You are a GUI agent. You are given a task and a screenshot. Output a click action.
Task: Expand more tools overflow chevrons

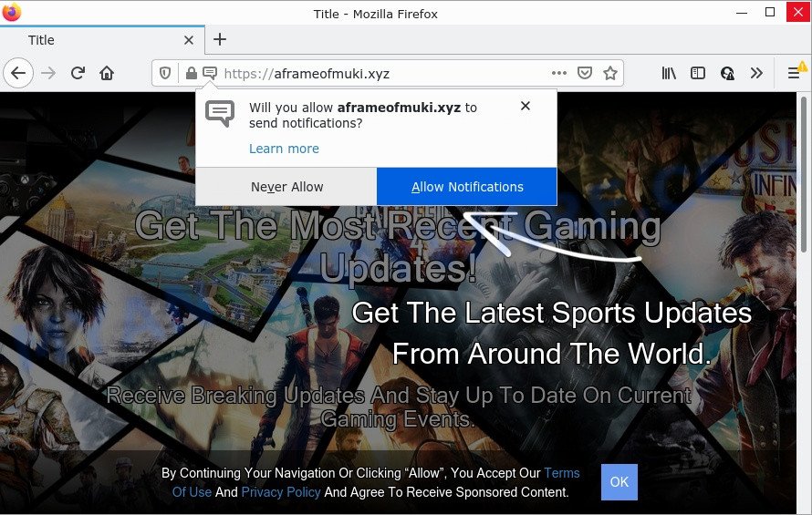[x=756, y=74]
